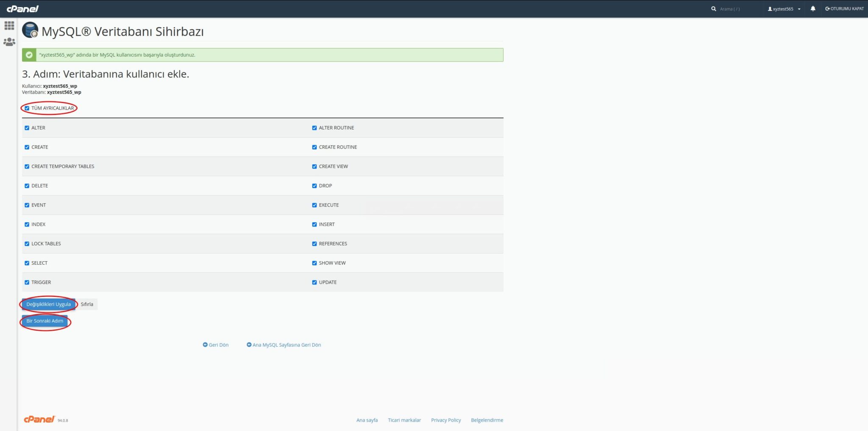Click the search magnifier icon
Viewport: 868px width, 431px height.
point(714,8)
